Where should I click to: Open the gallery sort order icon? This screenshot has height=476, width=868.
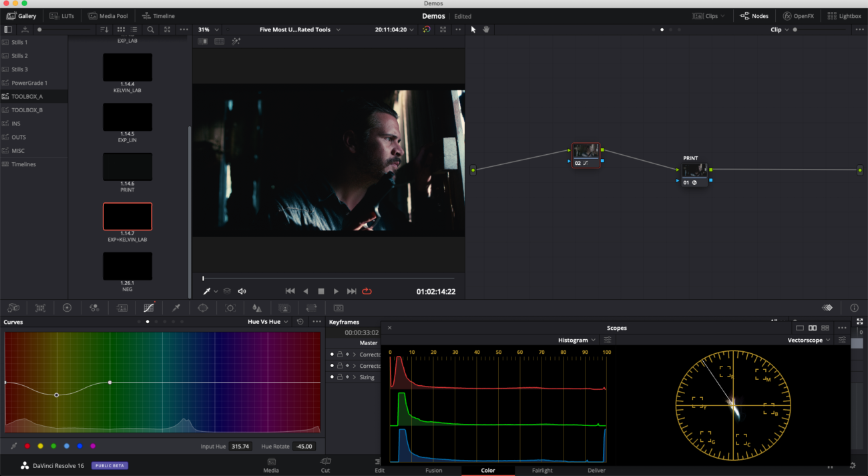point(104,29)
